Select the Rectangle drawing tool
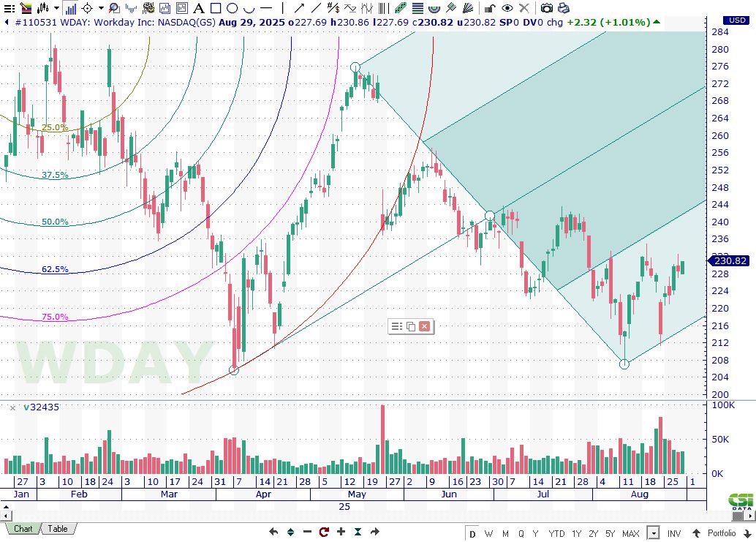 [216, 8]
